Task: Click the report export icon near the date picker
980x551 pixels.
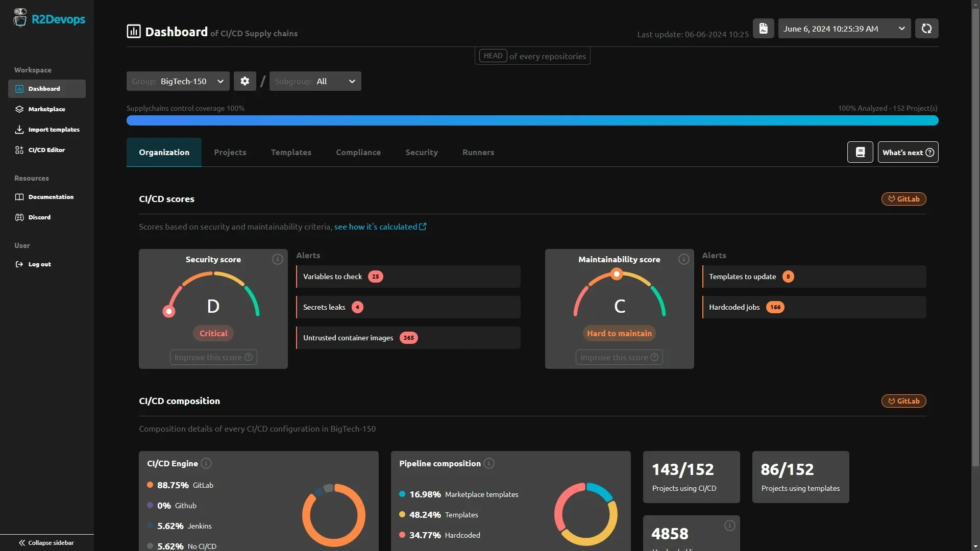Action: 764,28
